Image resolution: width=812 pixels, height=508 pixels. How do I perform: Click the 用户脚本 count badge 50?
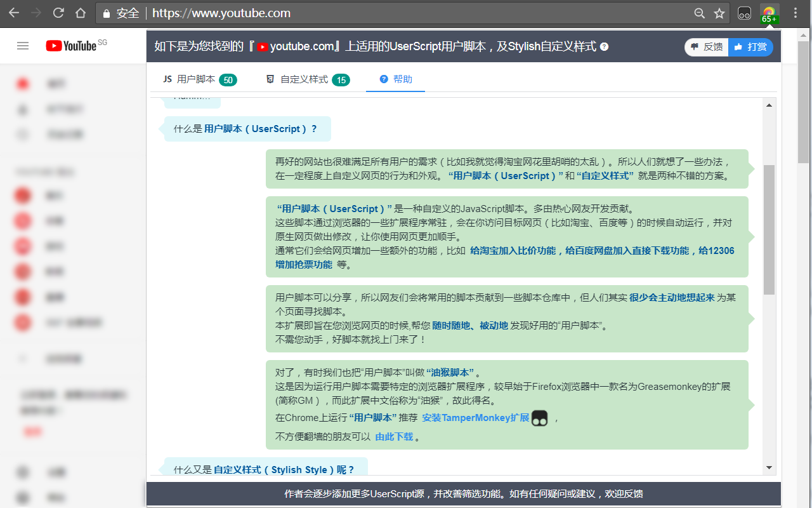coord(228,80)
